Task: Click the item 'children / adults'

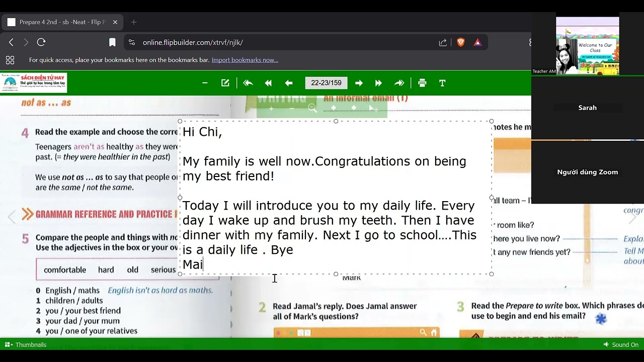Action: (x=74, y=301)
